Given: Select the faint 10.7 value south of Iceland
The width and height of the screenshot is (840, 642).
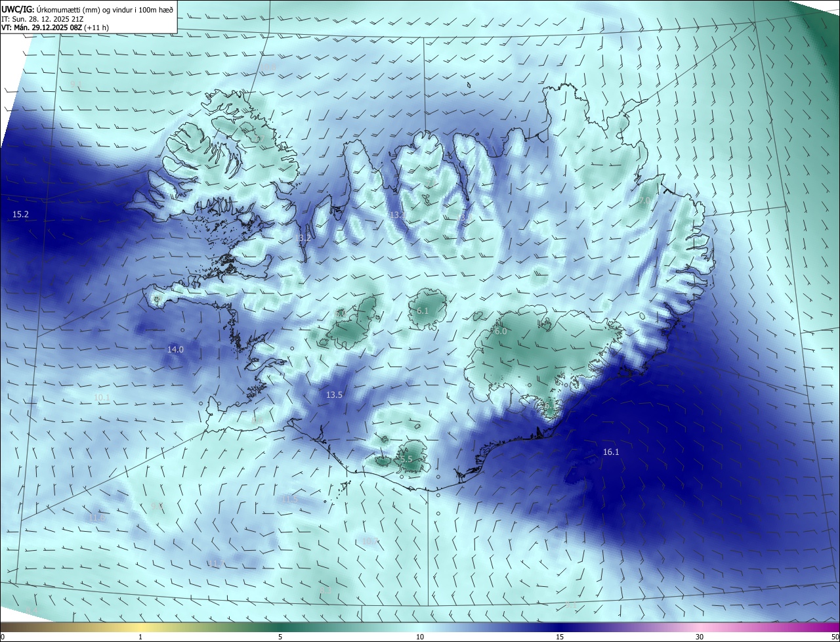Looking at the screenshot, I should point(370,542).
